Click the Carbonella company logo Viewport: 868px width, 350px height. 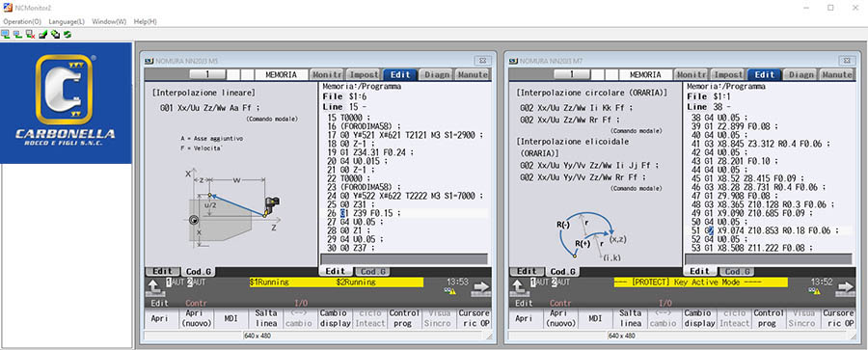tap(66, 102)
